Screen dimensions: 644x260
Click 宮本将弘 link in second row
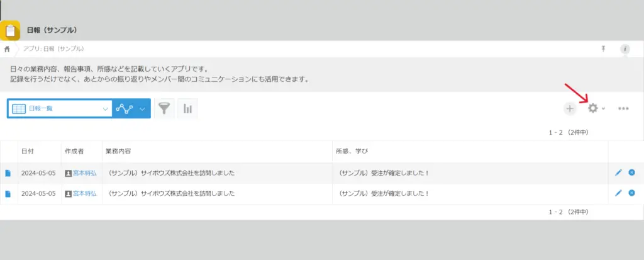[x=85, y=193]
